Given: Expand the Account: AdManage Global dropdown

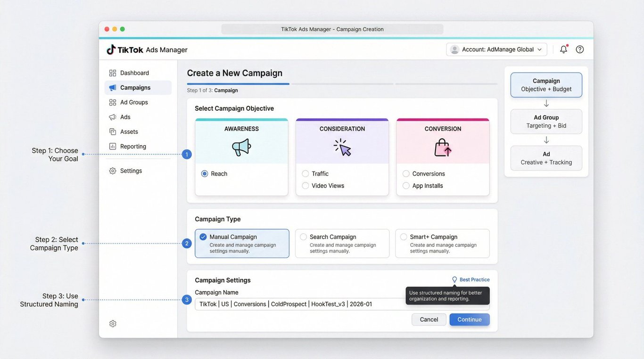Looking at the screenshot, I should click(x=496, y=49).
